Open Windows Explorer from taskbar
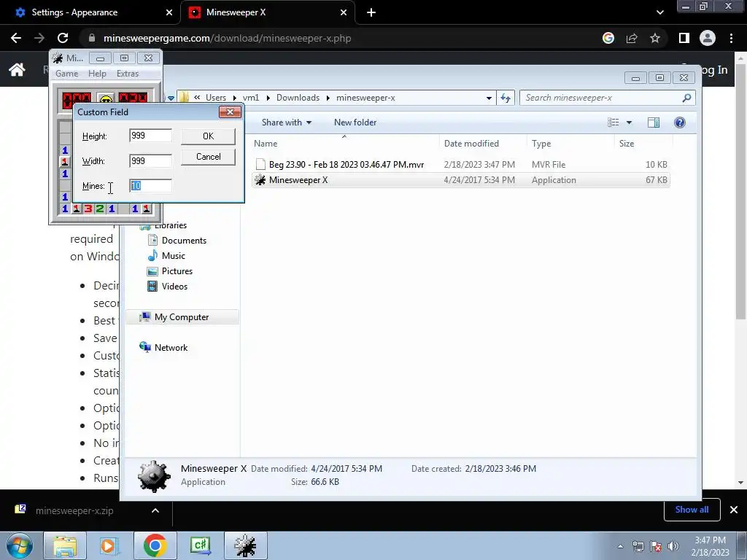 click(x=65, y=545)
